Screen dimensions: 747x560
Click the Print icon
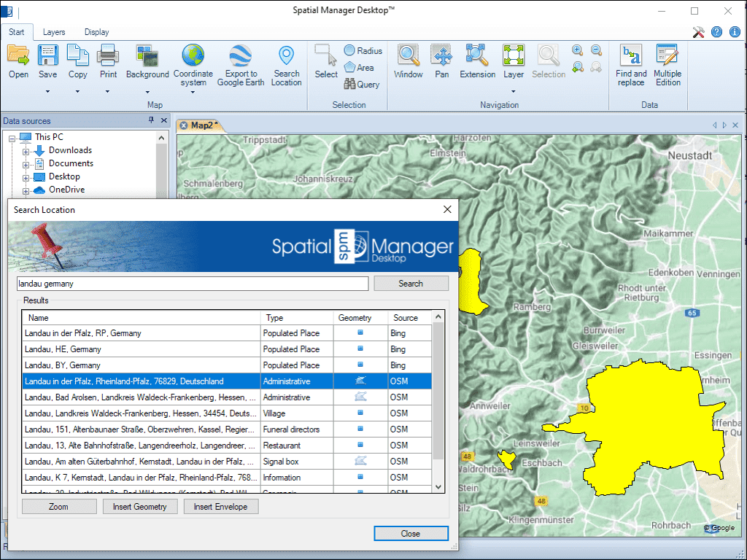(x=108, y=55)
